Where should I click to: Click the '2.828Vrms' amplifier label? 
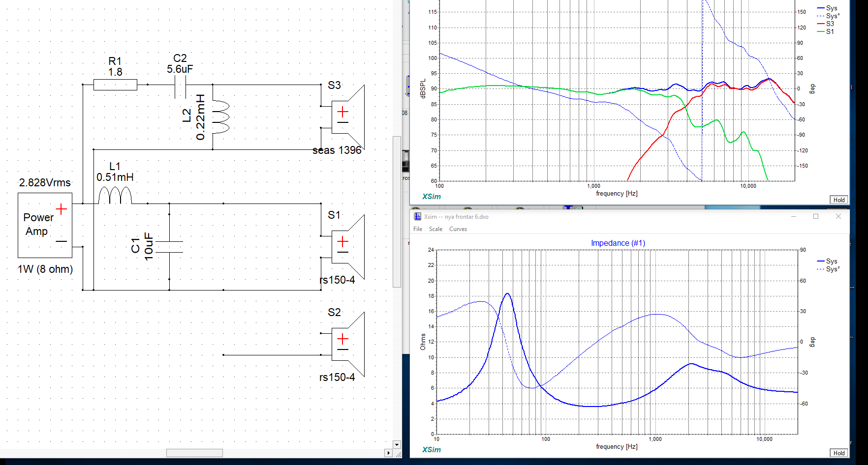pyautogui.click(x=45, y=183)
